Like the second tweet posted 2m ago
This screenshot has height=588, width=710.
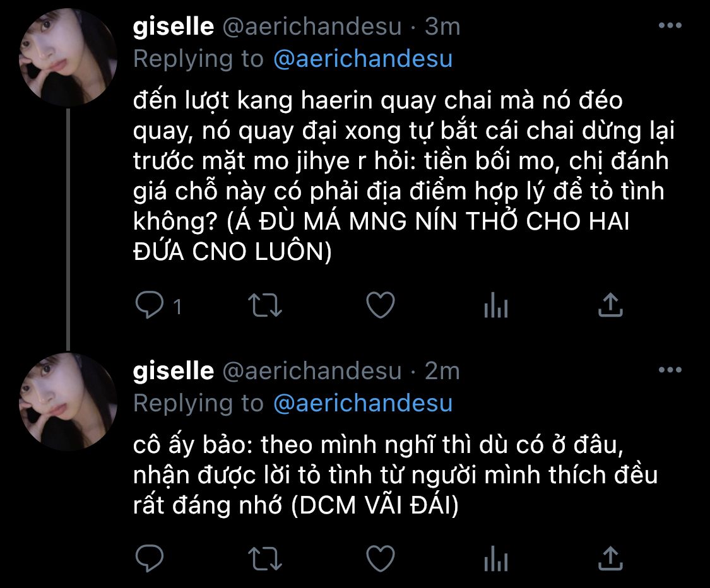[381, 558]
